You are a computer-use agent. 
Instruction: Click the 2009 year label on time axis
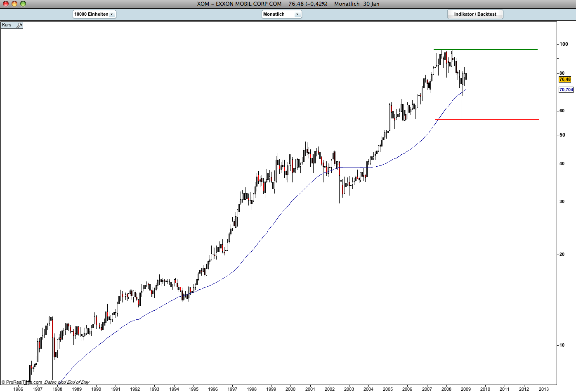[x=466, y=389]
